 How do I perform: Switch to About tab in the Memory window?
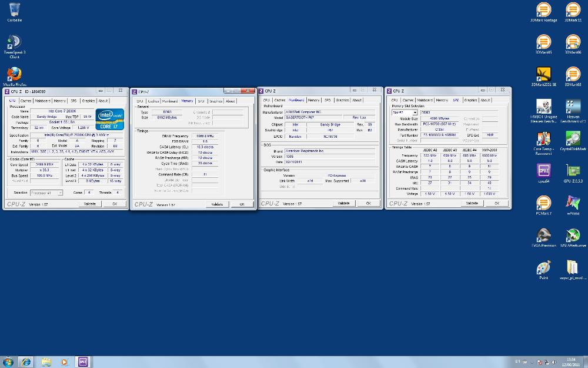(x=230, y=101)
